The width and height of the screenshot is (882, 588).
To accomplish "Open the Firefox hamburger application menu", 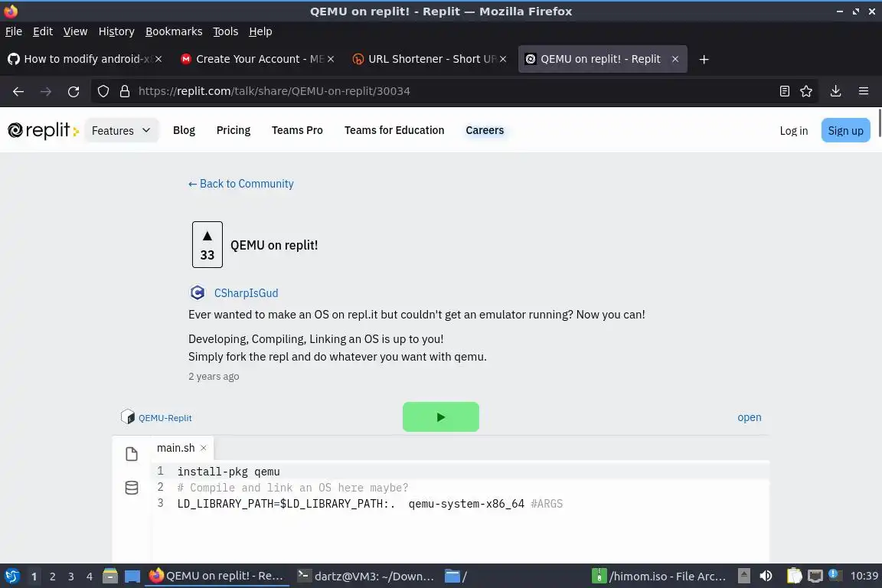I will (x=864, y=91).
